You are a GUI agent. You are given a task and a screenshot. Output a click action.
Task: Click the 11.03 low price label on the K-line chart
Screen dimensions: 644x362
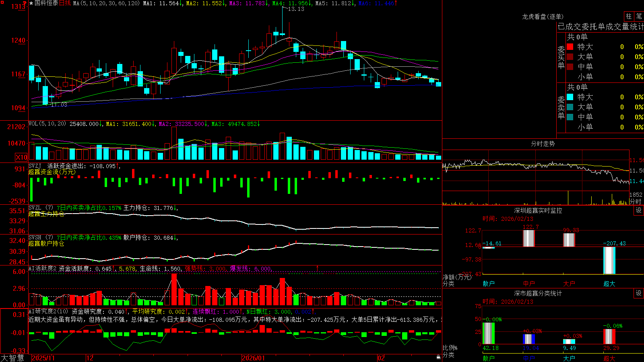coord(59,105)
